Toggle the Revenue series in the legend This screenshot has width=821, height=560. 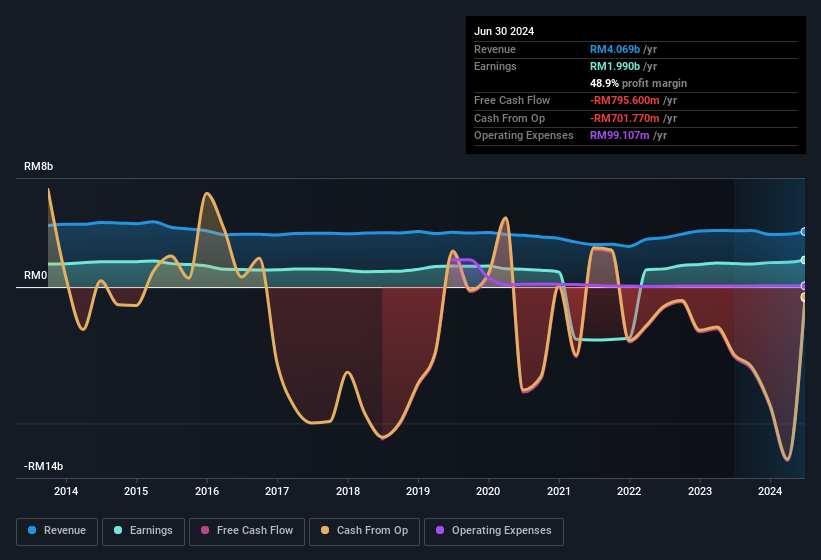57,531
